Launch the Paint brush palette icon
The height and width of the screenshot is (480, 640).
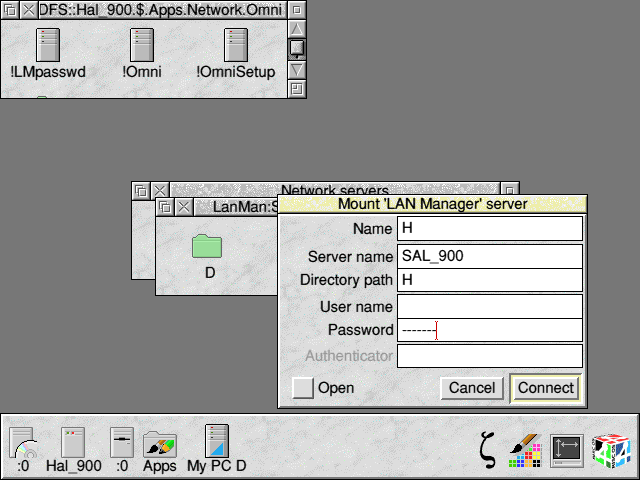point(525,450)
